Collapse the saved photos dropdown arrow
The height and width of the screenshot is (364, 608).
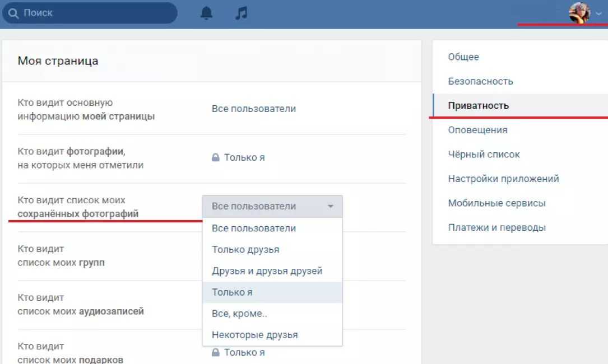coord(331,207)
